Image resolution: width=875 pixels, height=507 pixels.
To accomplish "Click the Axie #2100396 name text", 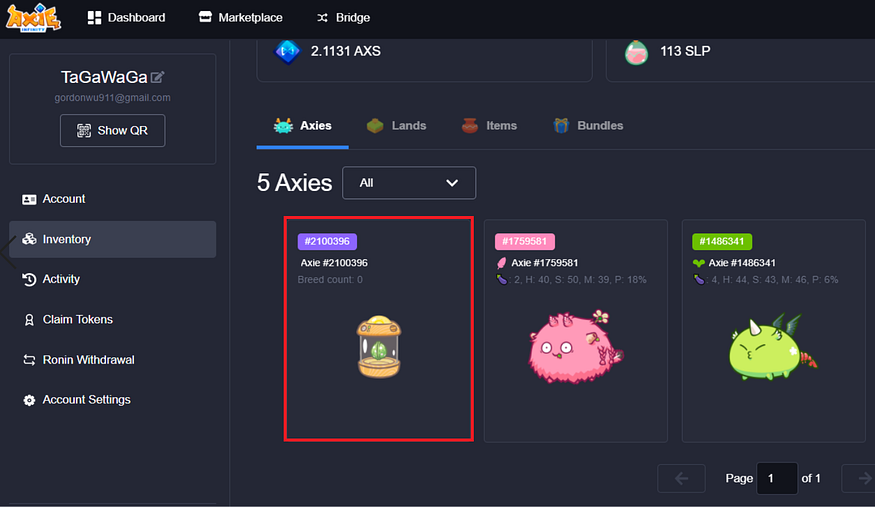I will [334, 263].
